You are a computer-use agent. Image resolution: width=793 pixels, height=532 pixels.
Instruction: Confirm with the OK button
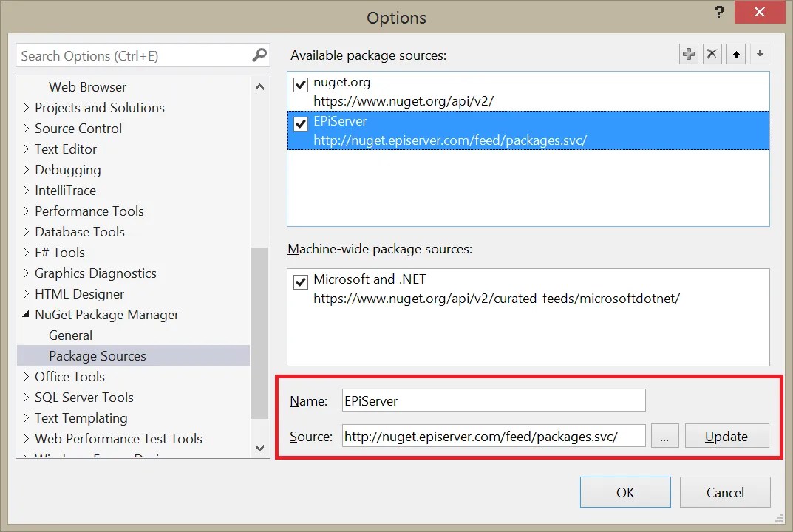click(625, 492)
